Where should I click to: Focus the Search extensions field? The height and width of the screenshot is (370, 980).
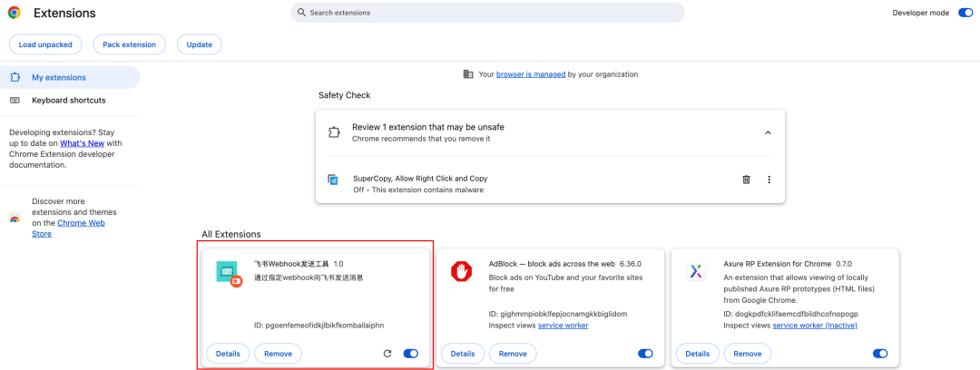487,13
